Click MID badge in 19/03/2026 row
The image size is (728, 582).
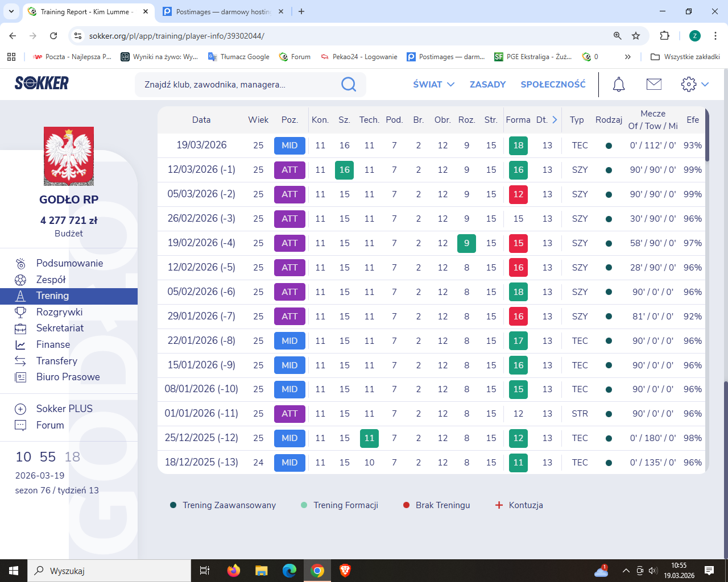pyautogui.click(x=289, y=145)
